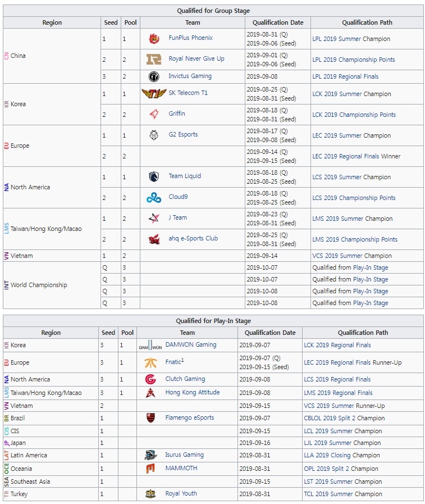Click the G2 Esports logo icon

click(x=153, y=135)
